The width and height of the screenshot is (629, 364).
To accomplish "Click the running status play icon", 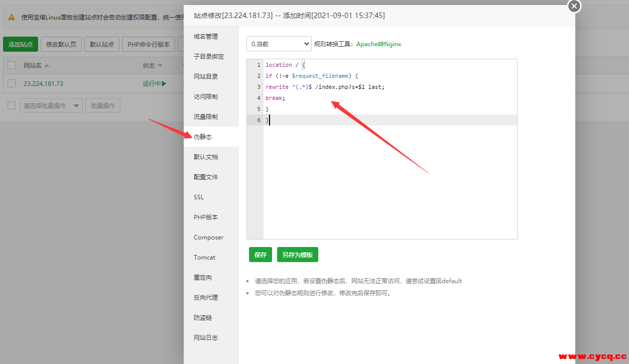I will coord(164,84).
